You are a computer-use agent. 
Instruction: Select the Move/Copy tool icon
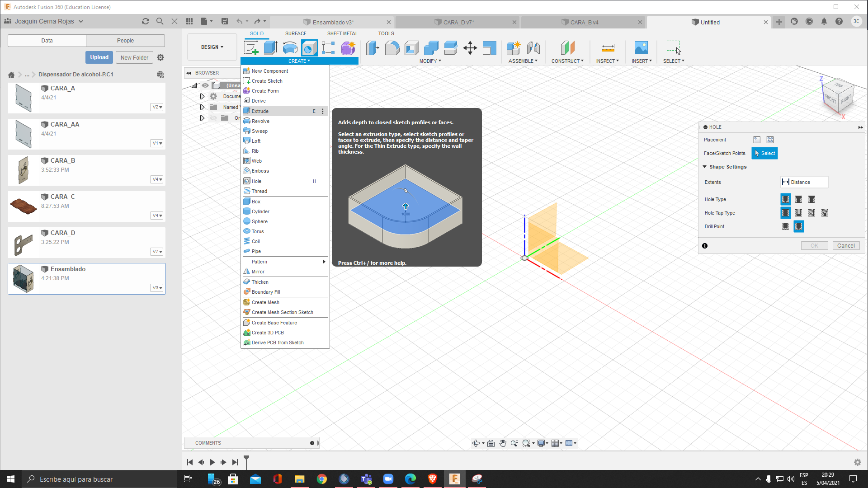(x=470, y=47)
